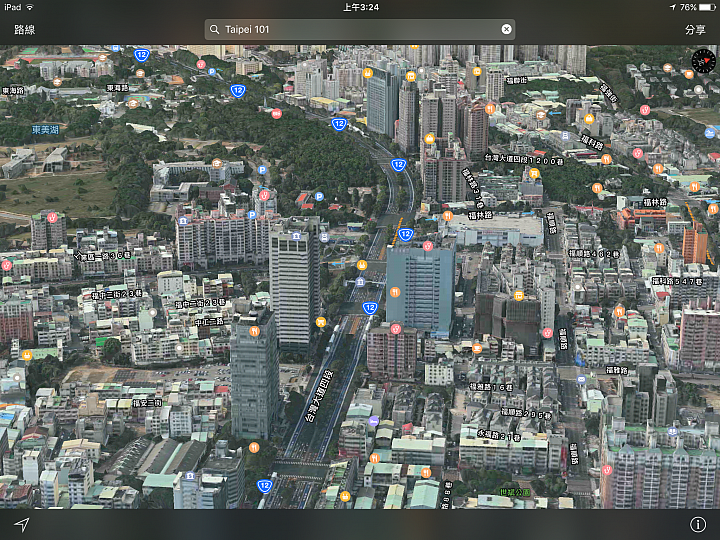Select school icon beside the blue arrow near 福科路
The image size is (720, 540).
pyautogui.click(x=541, y=115)
